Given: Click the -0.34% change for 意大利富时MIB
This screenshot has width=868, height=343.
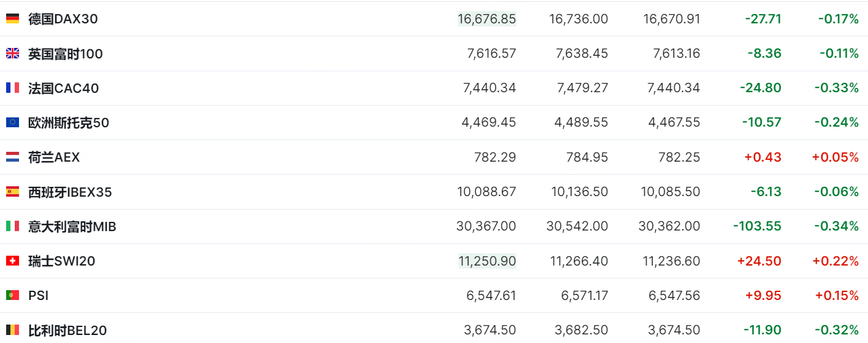Looking at the screenshot, I should [x=837, y=226].
